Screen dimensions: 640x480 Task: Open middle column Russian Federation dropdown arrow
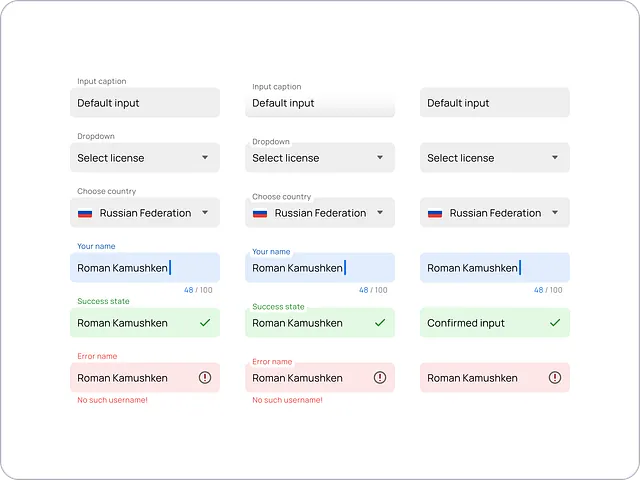[380, 213]
